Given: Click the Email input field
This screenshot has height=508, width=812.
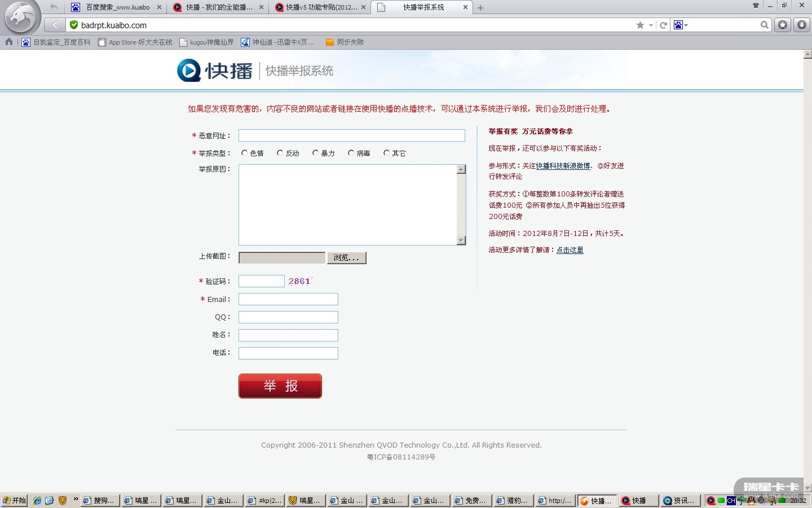Looking at the screenshot, I should [x=288, y=299].
